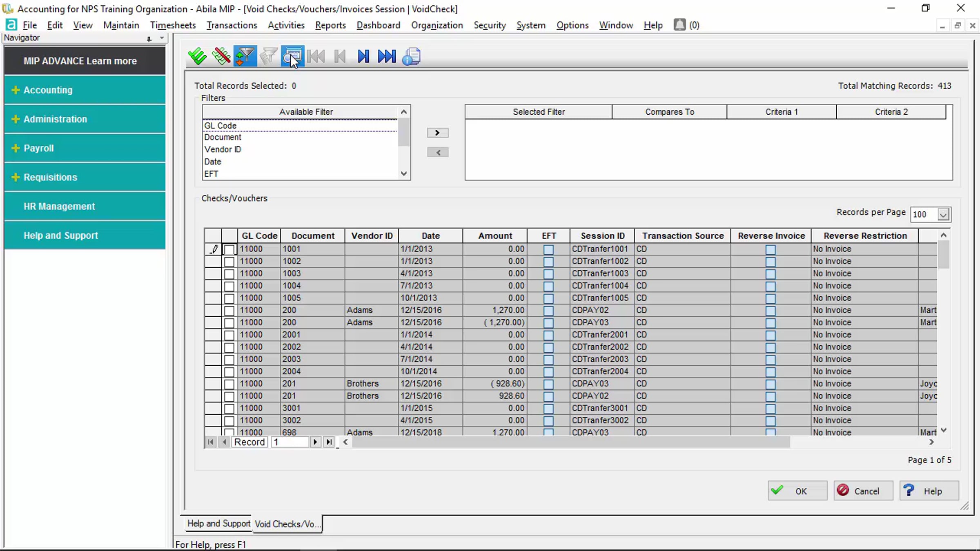980x551 pixels.
Task: Click the preview window magnifier toolbar icon
Action: pos(292,56)
